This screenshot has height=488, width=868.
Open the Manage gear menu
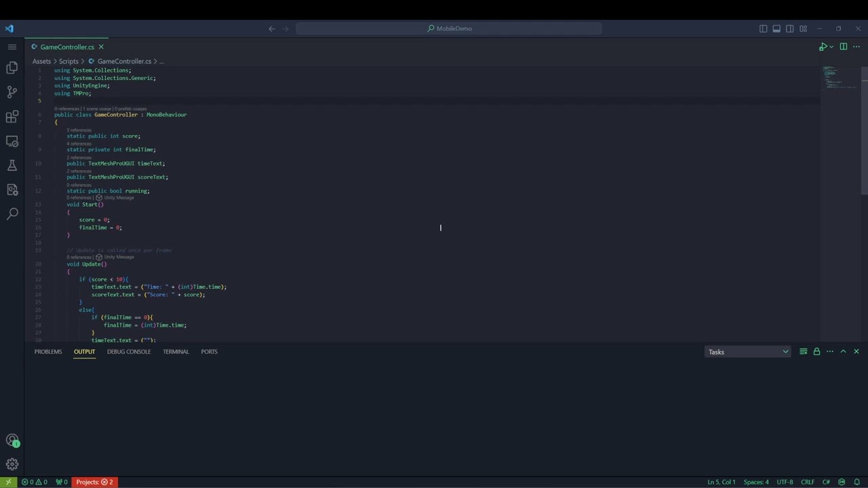click(x=12, y=464)
